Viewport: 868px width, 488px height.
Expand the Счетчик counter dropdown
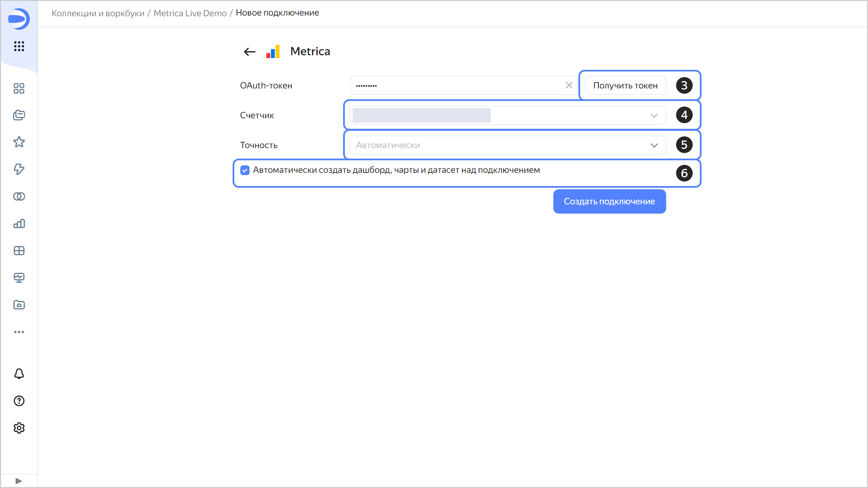508,116
